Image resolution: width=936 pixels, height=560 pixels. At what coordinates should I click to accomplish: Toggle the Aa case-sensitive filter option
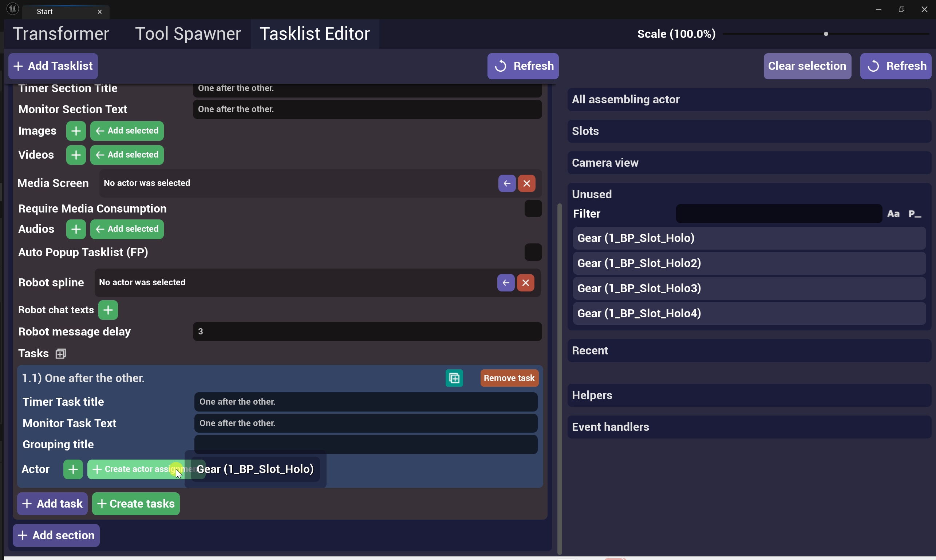pyautogui.click(x=893, y=214)
